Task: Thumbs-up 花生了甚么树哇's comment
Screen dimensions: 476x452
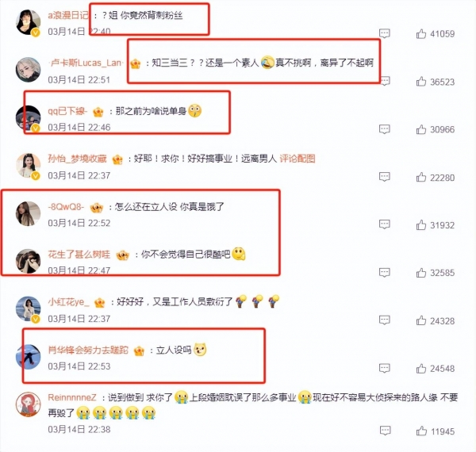Action: (x=421, y=273)
